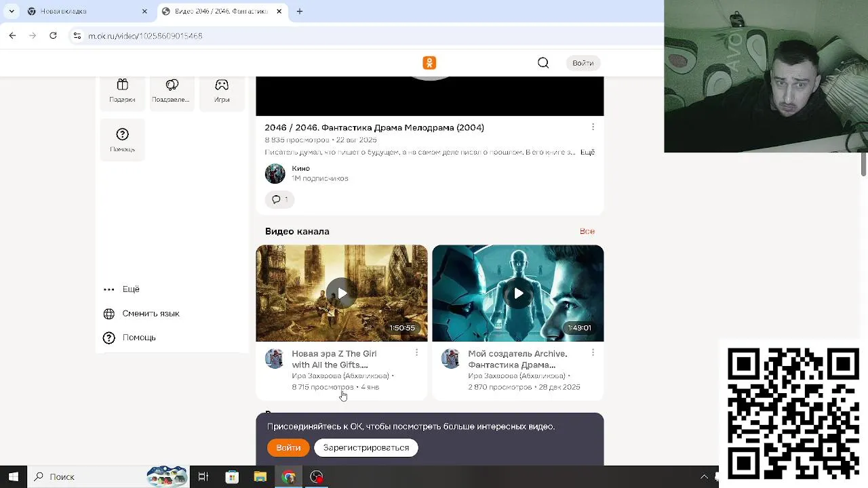Click Сменить язык in the left menu

pyautogui.click(x=141, y=314)
